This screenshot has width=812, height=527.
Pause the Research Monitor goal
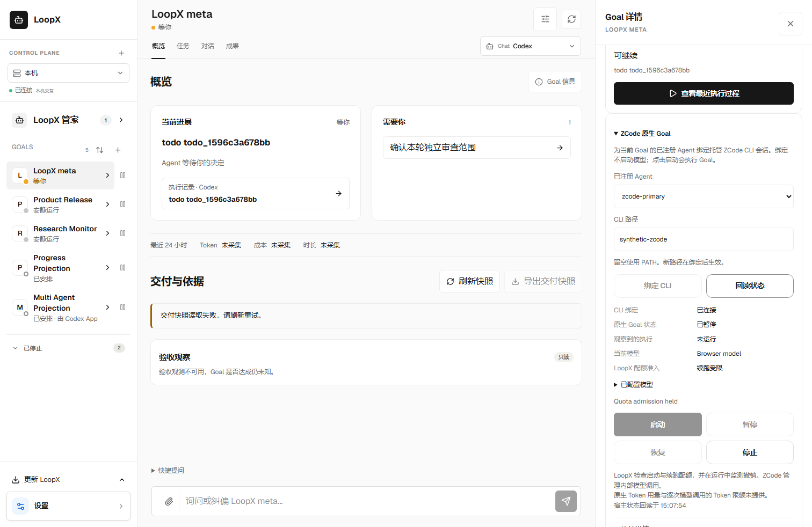[x=123, y=233]
